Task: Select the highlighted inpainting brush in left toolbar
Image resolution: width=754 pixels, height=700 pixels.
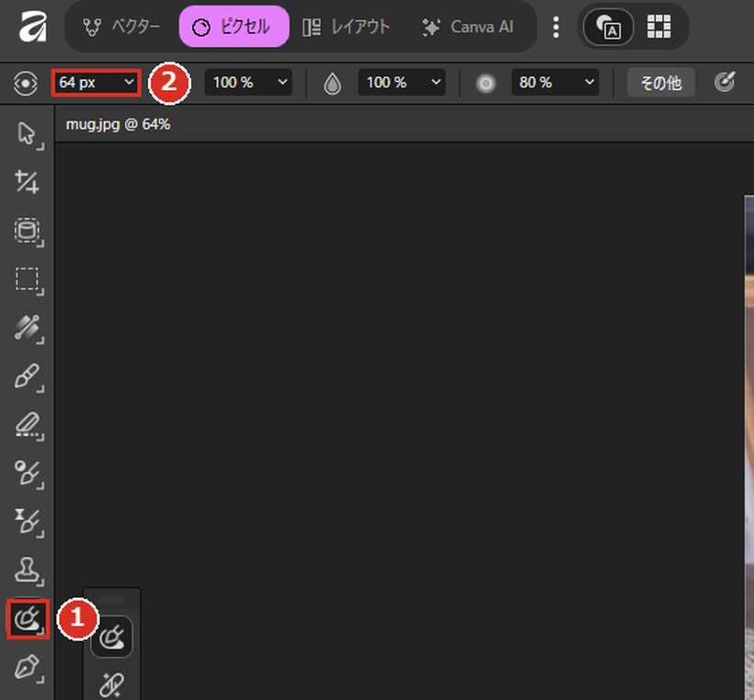Action: pyautogui.click(x=28, y=619)
